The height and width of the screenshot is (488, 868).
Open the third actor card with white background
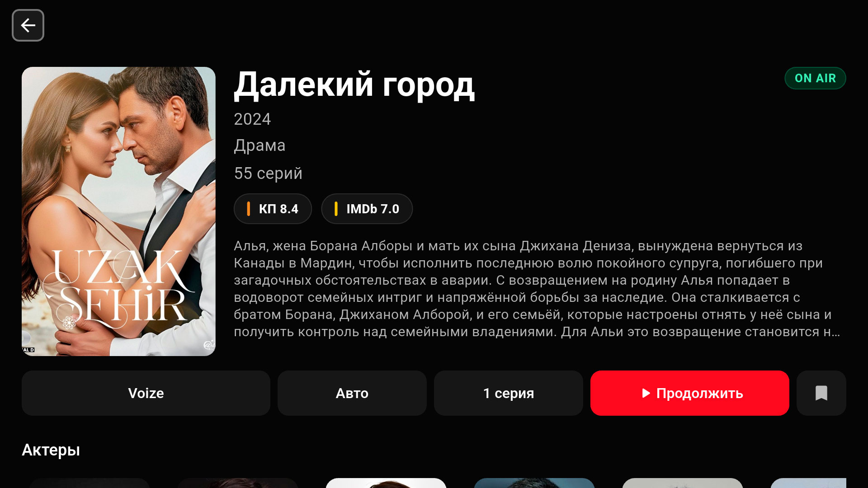386,483
